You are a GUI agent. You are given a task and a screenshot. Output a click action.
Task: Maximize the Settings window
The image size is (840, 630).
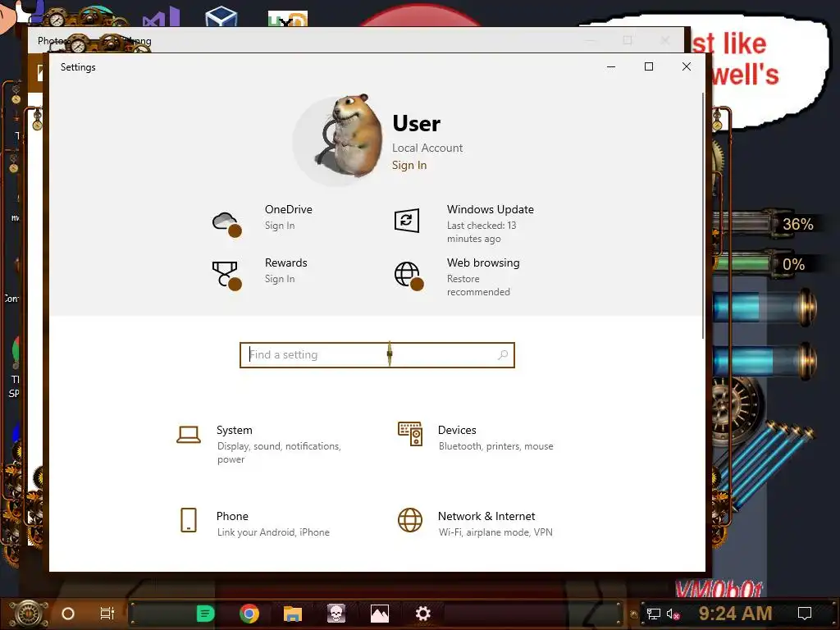[649, 67]
